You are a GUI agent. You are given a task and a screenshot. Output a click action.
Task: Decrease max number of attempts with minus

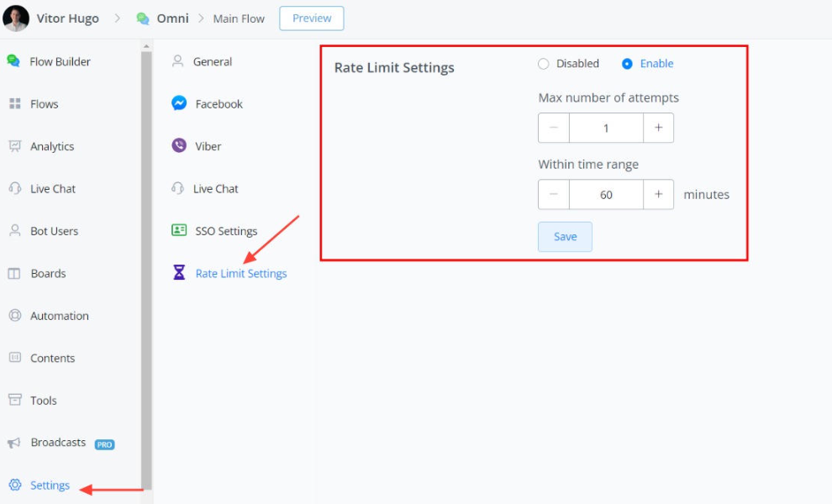pos(553,128)
